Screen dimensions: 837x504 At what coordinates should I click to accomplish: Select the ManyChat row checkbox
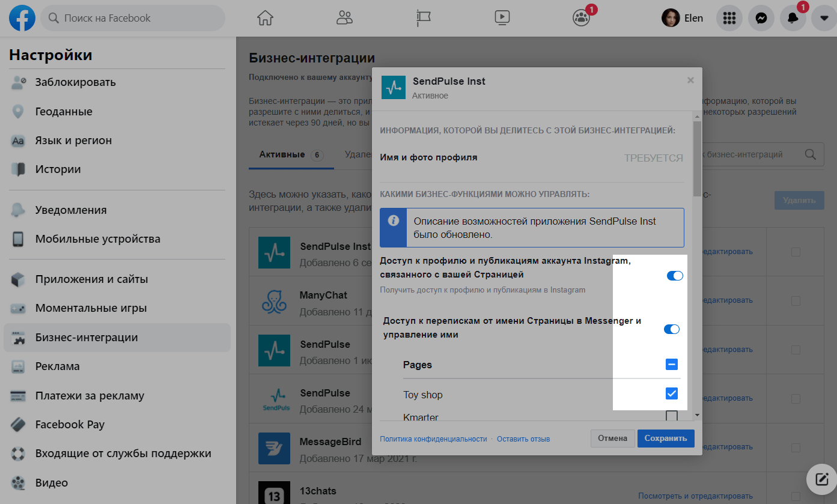pyautogui.click(x=796, y=301)
